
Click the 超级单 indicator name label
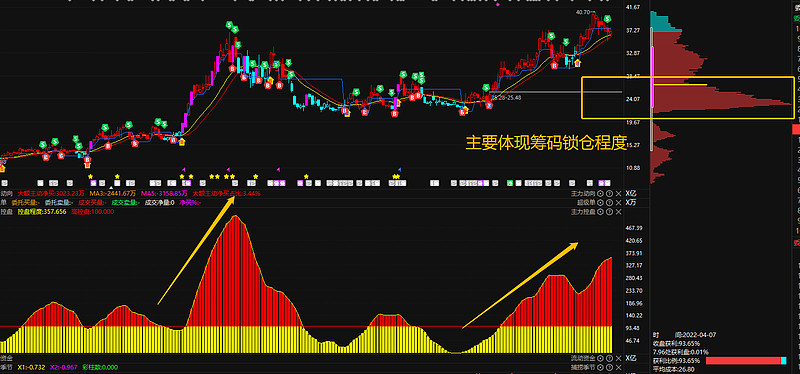pyautogui.click(x=586, y=203)
